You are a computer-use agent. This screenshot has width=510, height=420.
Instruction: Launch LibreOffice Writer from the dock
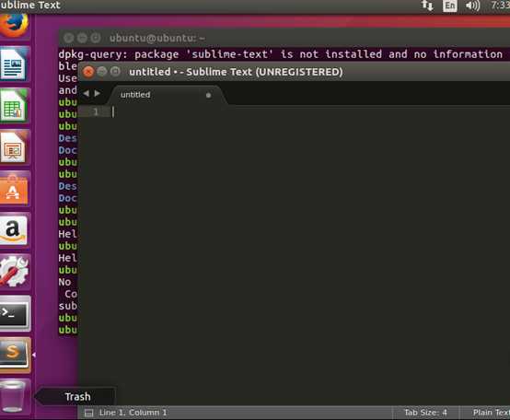pyautogui.click(x=15, y=64)
